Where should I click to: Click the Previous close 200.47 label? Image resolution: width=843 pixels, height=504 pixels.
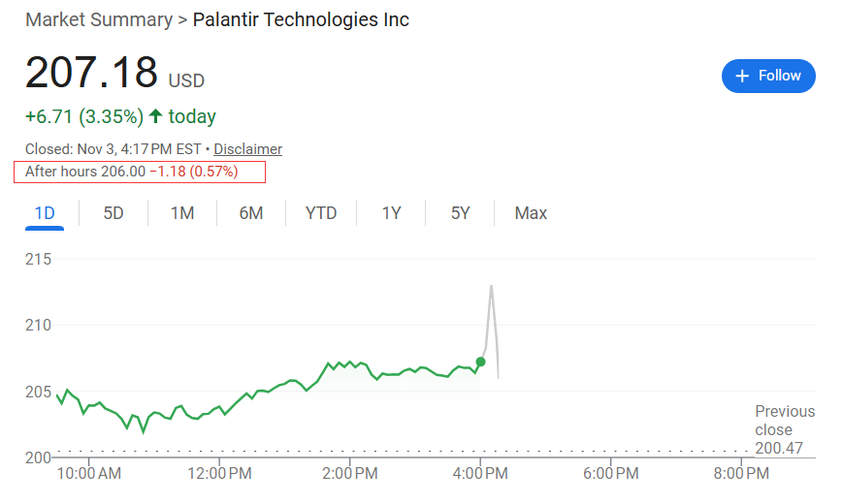point(785,429)
